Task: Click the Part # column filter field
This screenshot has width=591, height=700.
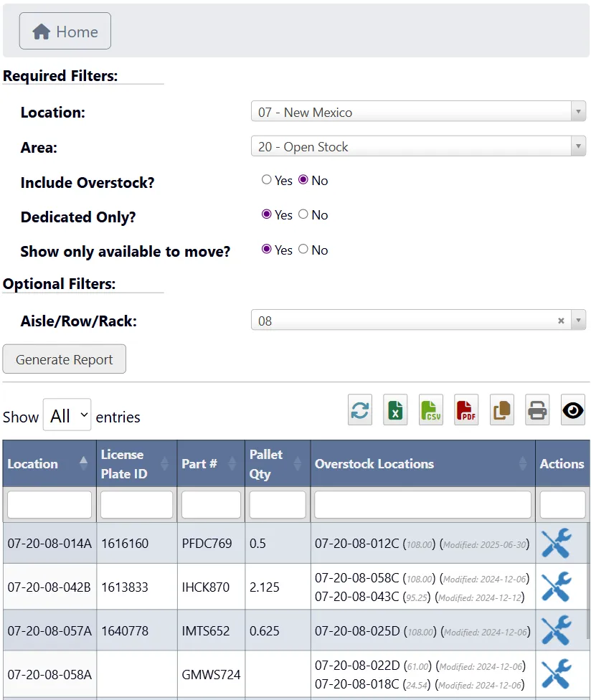Action: (211, 505)
